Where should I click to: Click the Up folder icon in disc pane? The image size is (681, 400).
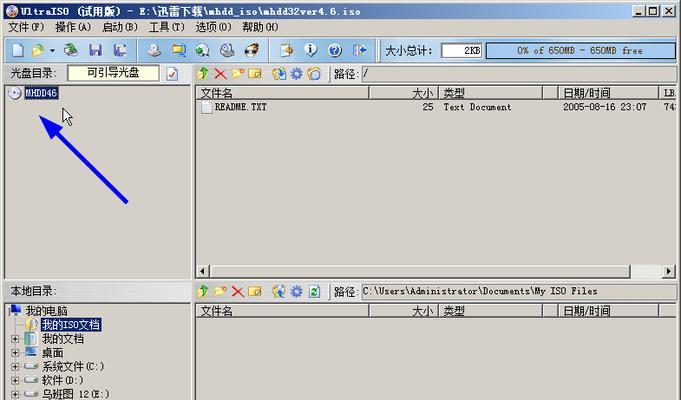[202, 73]
